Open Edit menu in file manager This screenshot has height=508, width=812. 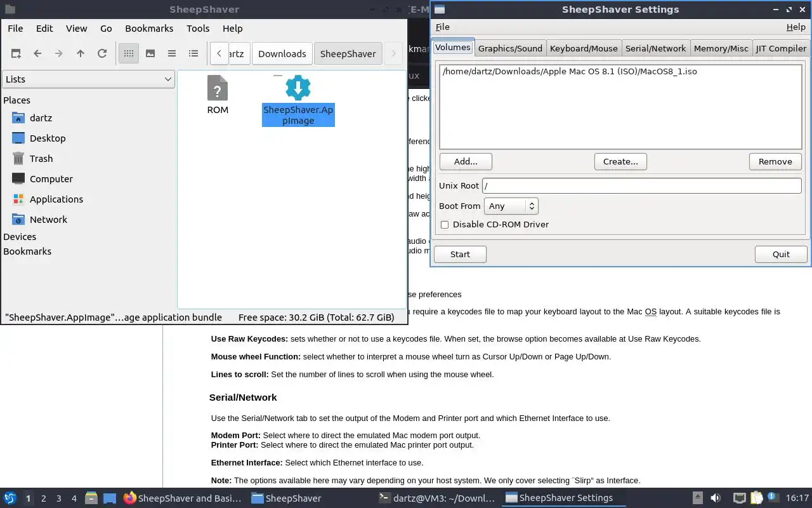[44, 29]
